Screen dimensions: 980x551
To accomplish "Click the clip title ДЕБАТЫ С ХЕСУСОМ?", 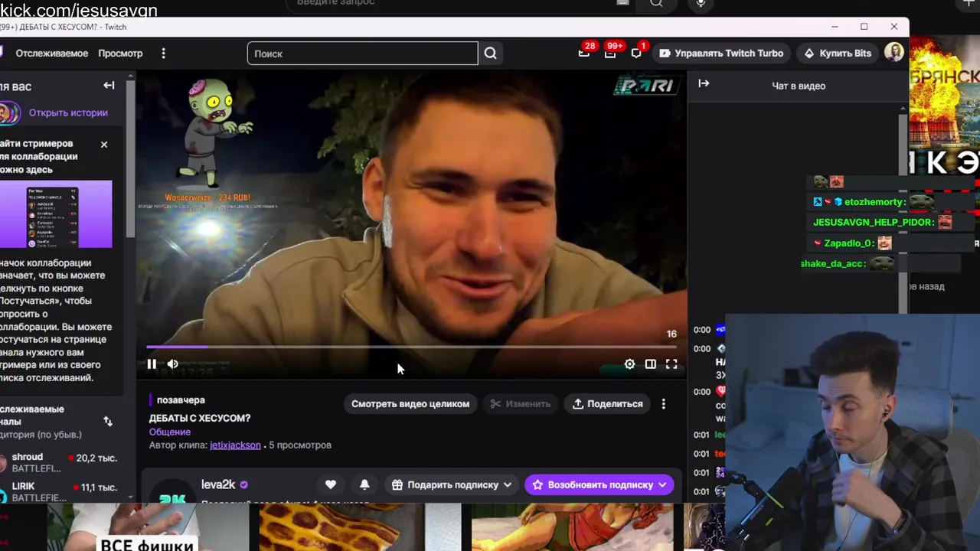I will [x=200, y=418].
